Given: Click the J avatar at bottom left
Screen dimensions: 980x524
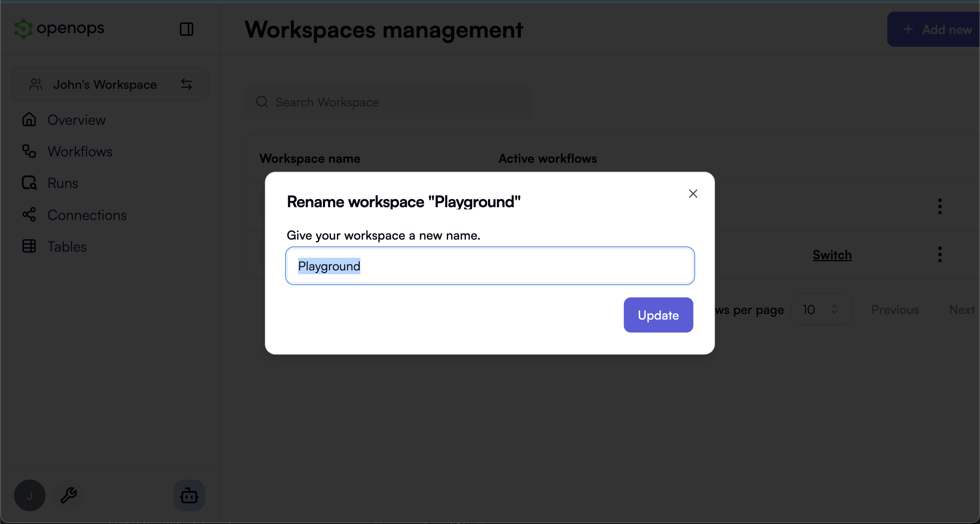Looking at the screenshot, I should (29, 495).
